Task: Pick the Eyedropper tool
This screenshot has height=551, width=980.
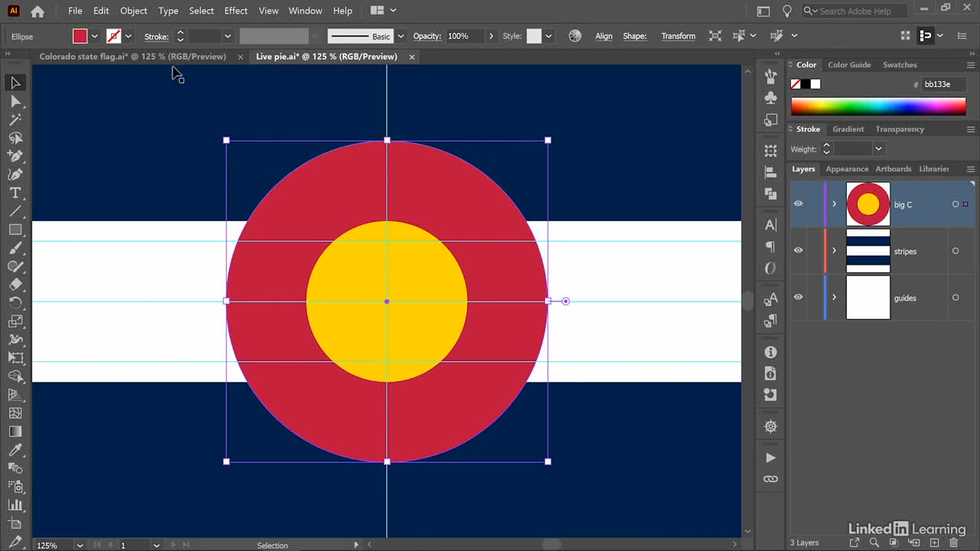Action: [x=15, y=450]
